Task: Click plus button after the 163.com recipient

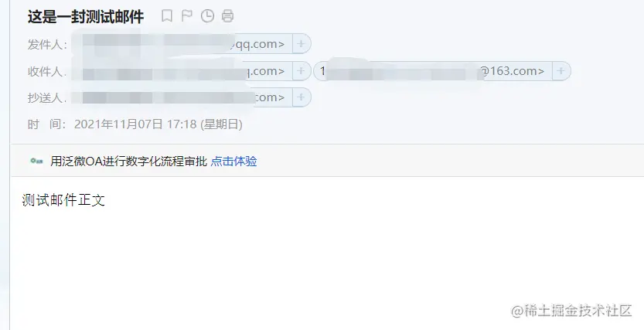Action: [x=561, y=71]
